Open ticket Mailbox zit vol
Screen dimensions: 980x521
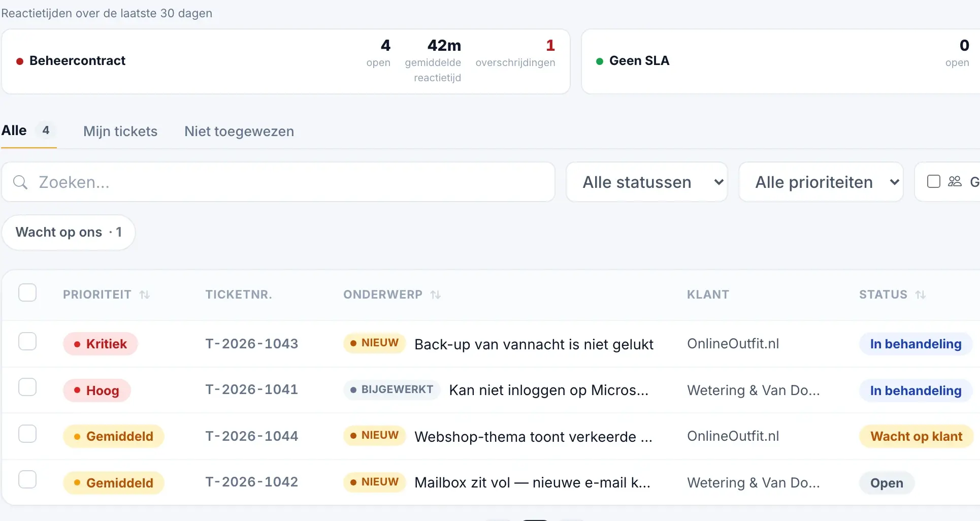532,482
